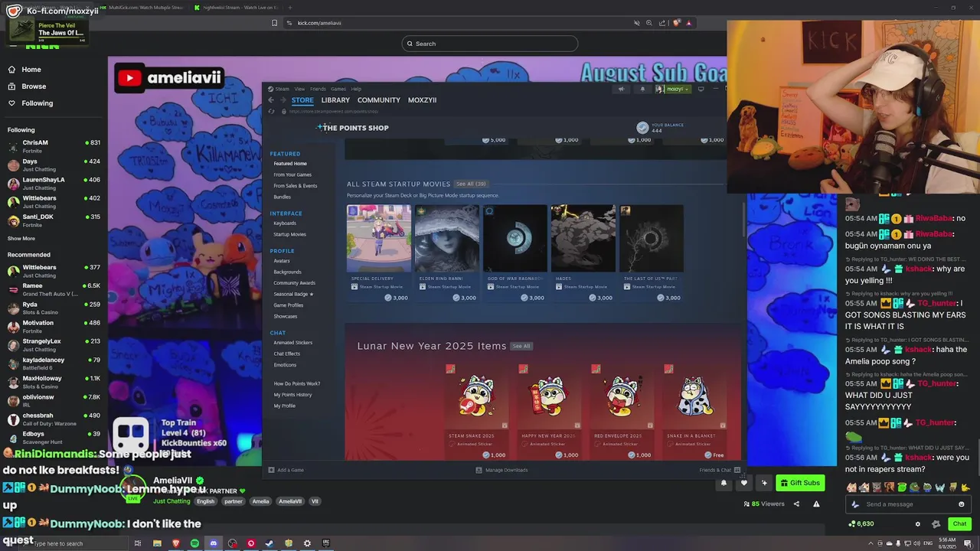The width and height of the screenshot is (980, 551).
Task: Open Animated Stickers under Chat
Action: (x=293, y=343)
